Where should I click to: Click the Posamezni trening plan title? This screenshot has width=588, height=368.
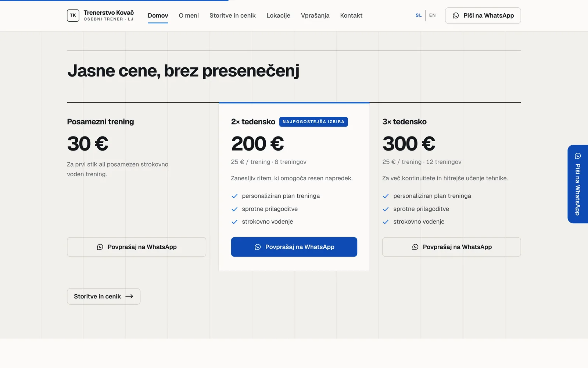coord(100,122)
